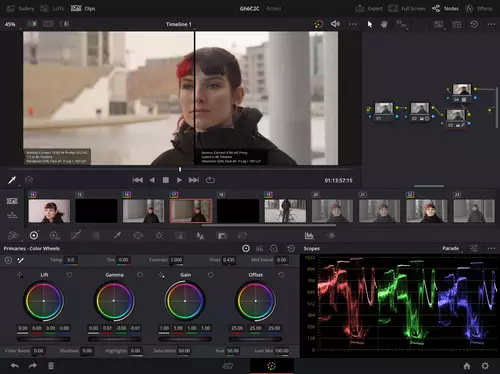Viewport: 500px width, 374px height.
Task: Stop playback
Action: [x=166, y=180]
